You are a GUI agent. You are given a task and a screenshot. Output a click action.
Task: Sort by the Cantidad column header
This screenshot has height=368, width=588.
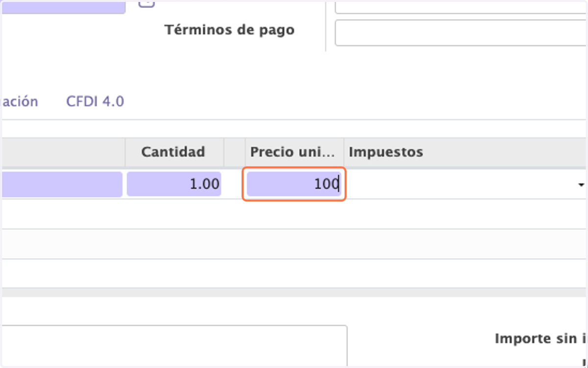point(173,152)
